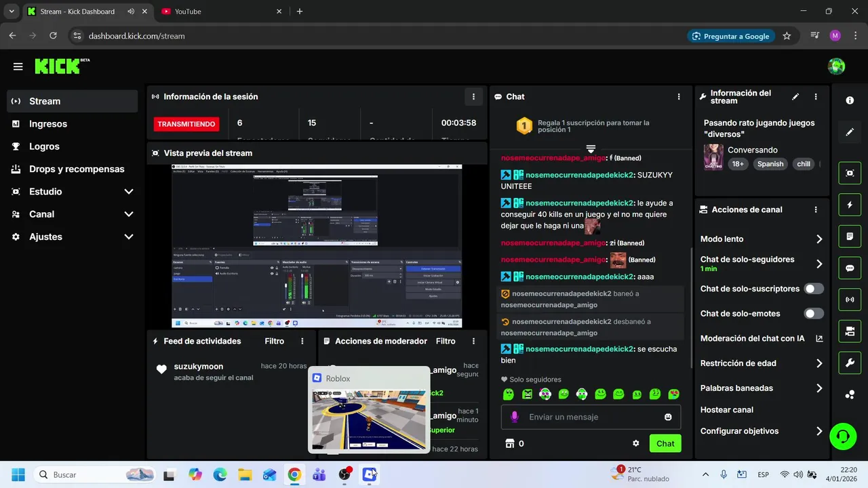
Task: Click the Enviar un mensaje field
Action: pos(590,417)
